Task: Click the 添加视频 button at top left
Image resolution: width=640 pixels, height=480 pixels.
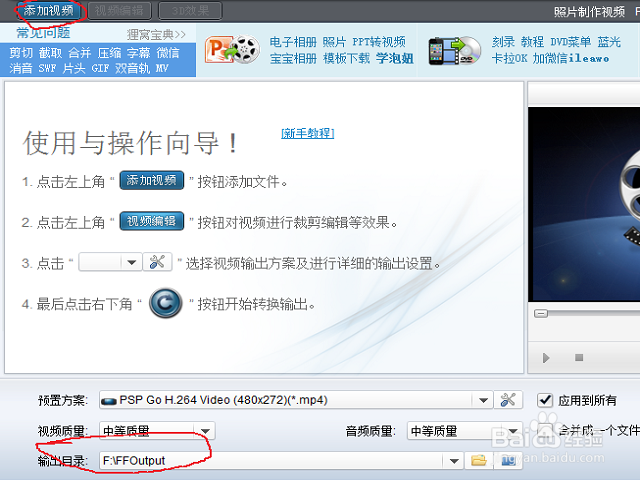Action: click(x=48, y=10)
